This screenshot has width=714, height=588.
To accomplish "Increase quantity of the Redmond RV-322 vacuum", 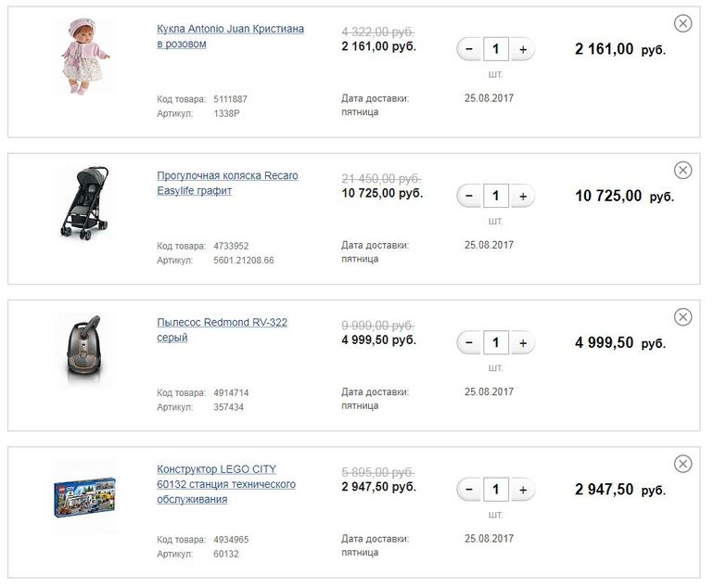I will pos(522,343).
